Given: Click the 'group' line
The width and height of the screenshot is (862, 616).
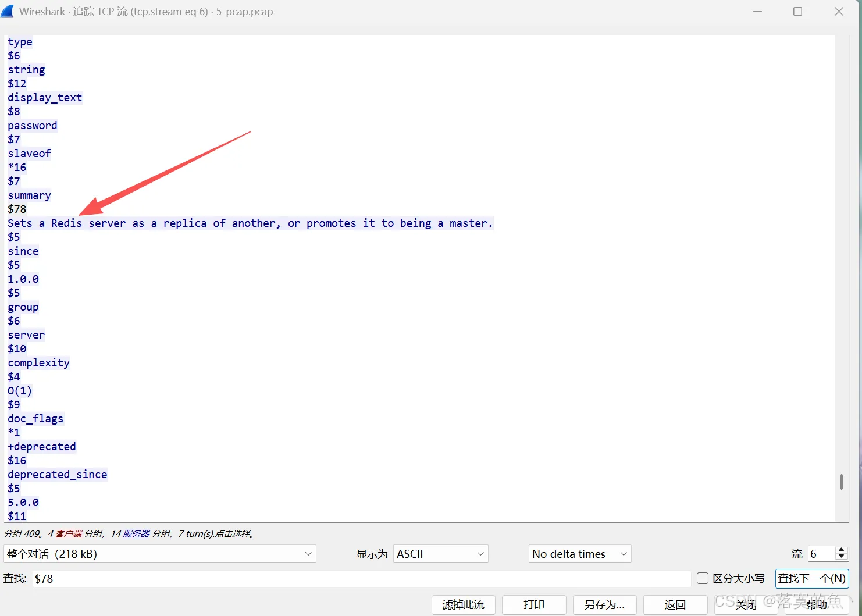Looking at the screenshot, I should point(23,307).
